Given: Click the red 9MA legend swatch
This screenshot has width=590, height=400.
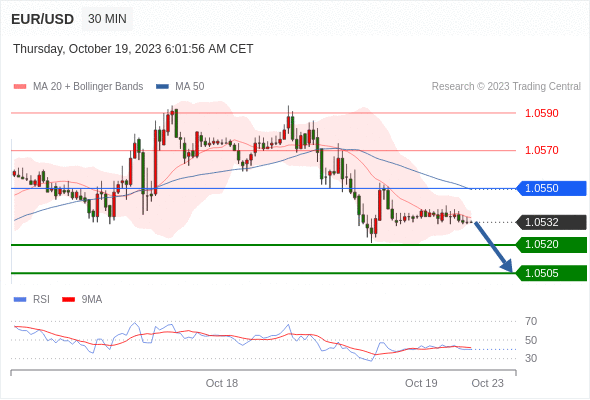Looking at the screenshot, I should (x=68, y=300).
